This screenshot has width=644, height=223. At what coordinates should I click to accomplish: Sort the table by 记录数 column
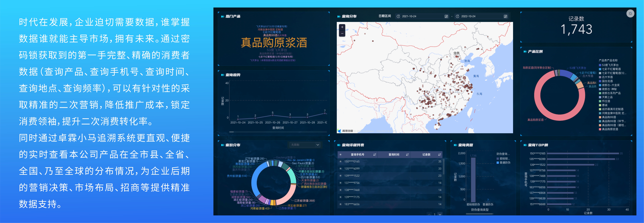pos(439,155)
